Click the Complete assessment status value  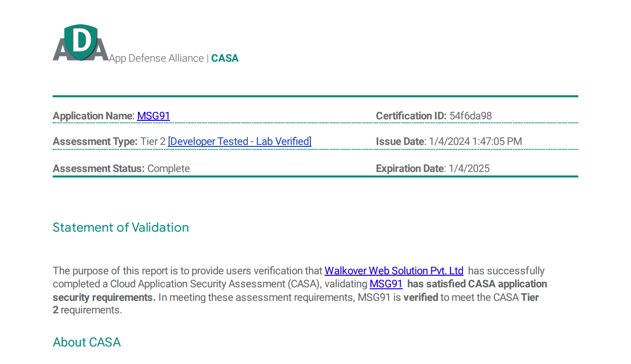[169, 168]
